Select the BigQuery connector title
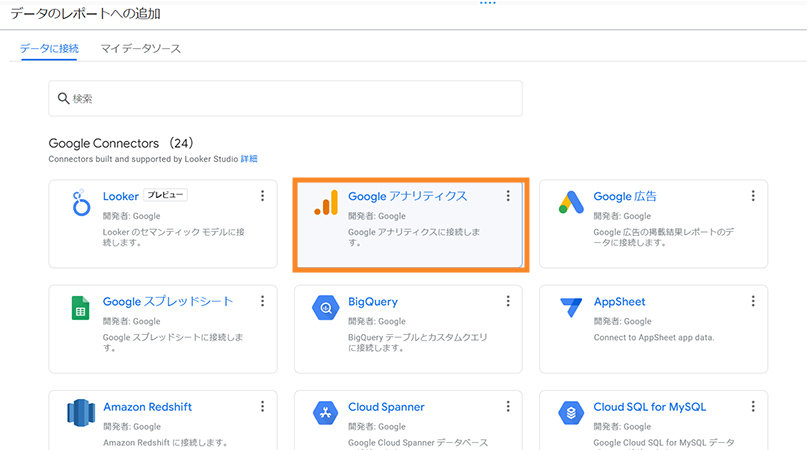This screenshot has height=450, width=810. [373, 302]
